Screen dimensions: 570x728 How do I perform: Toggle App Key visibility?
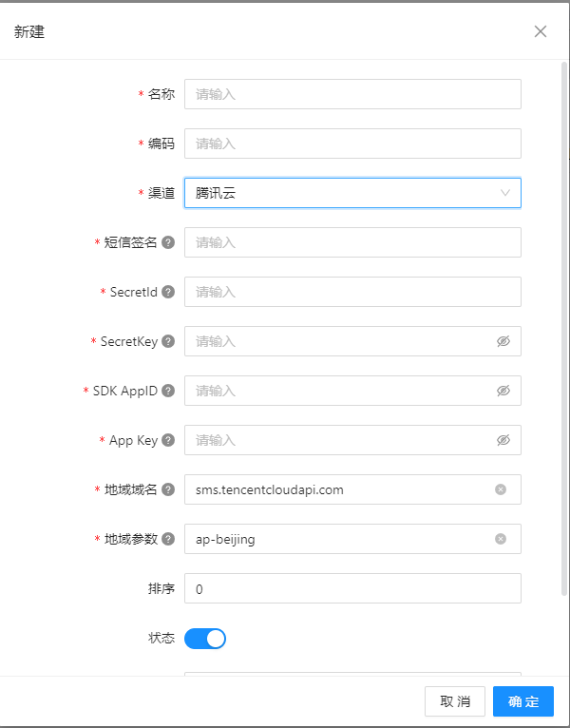[x=503, y=440]
